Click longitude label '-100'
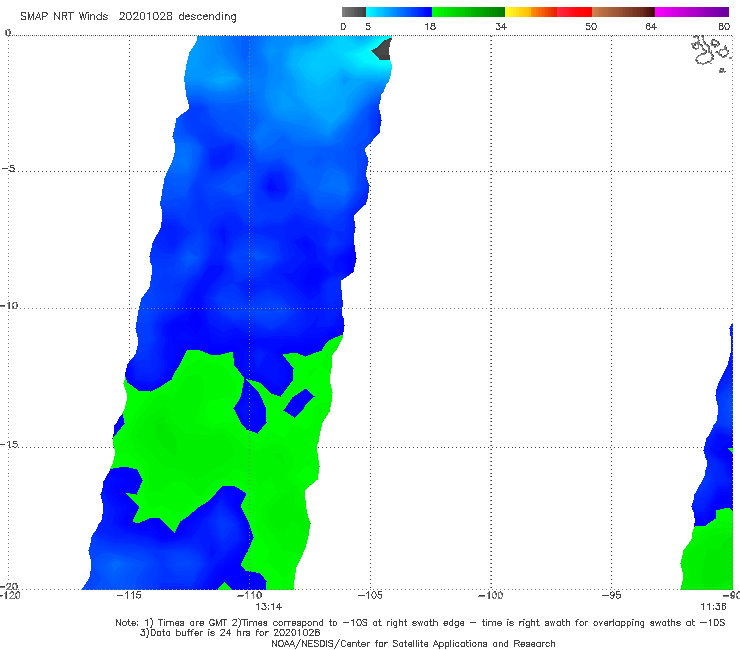The height and width of the screenshot is (650, 740). (x=491, y=595)
